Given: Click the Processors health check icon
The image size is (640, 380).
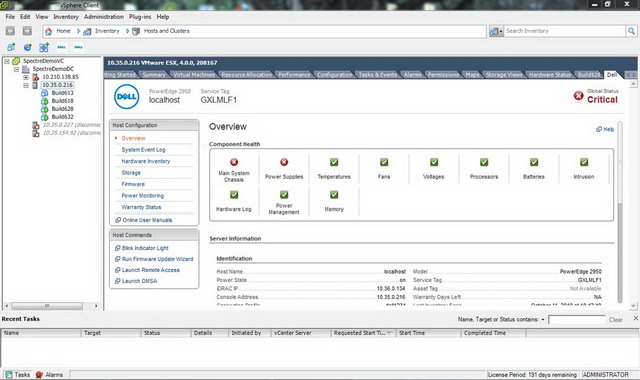Looking at the screenshot, I should (484, 162).
